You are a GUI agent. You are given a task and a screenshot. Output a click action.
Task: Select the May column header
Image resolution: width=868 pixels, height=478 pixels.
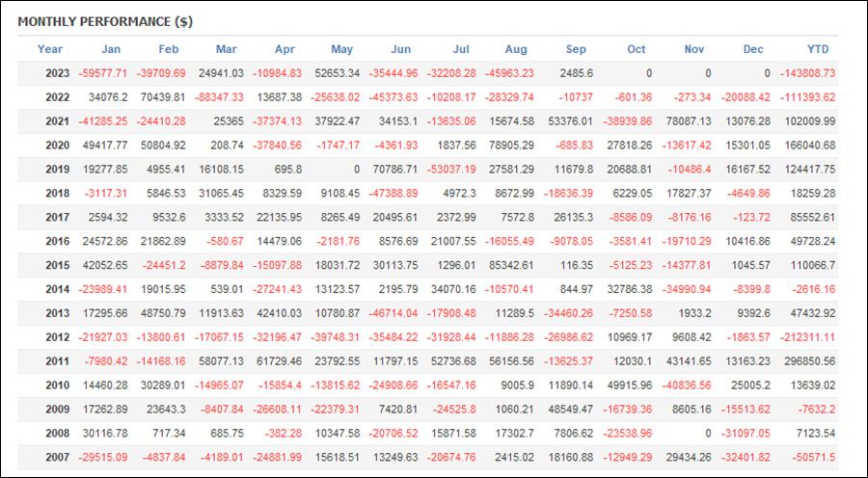341,49
